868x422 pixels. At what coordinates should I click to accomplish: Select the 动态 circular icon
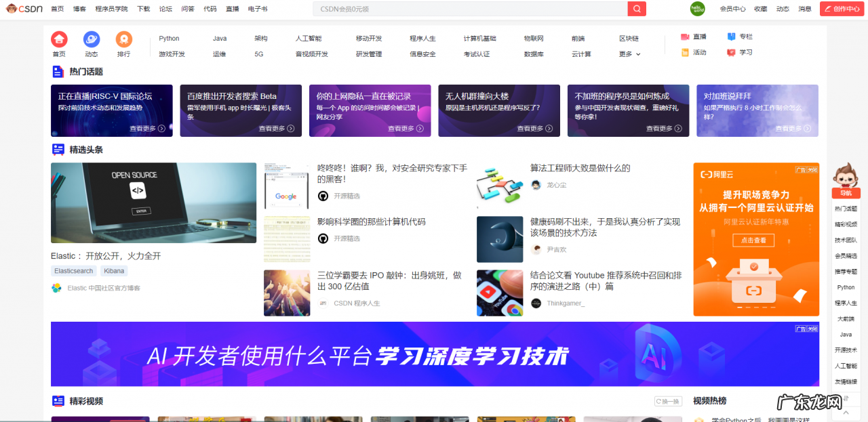[x=91, y=39]
